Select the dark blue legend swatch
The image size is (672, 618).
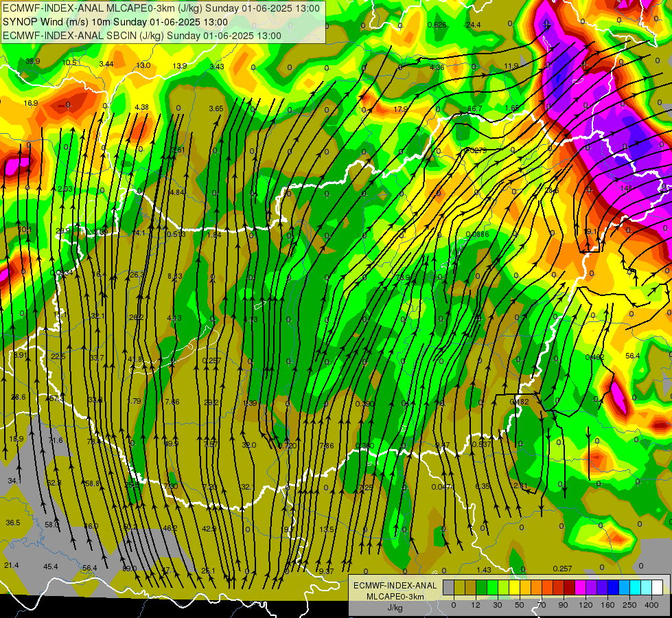[613, 588]
